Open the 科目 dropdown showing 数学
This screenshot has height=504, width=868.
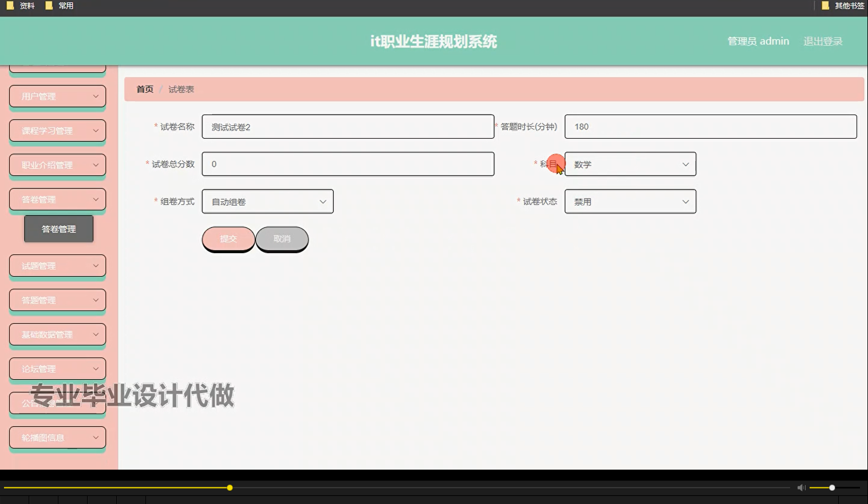coord(630,164)
